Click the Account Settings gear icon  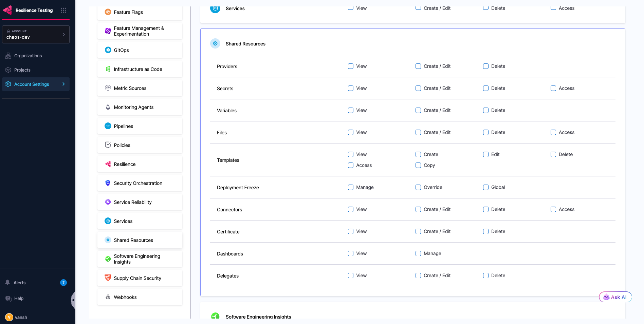[x=8, y=84]
